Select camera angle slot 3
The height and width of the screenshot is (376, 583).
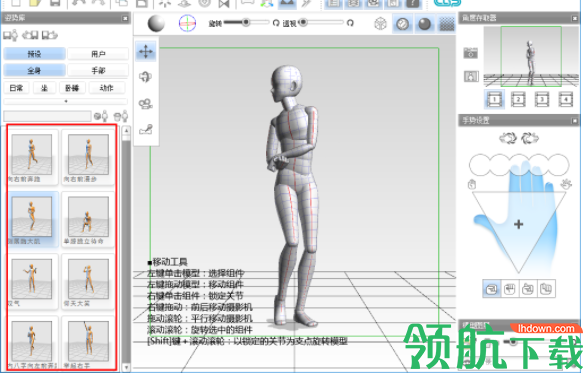click(542, 99)
